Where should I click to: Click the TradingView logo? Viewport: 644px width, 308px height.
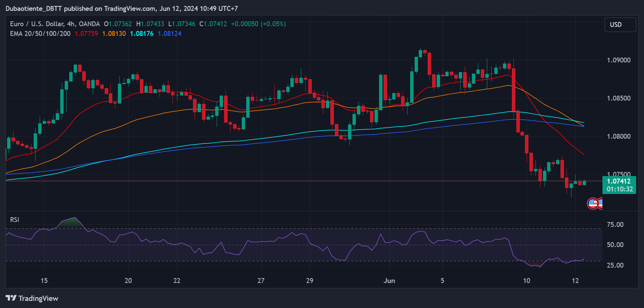pos(32,298)
